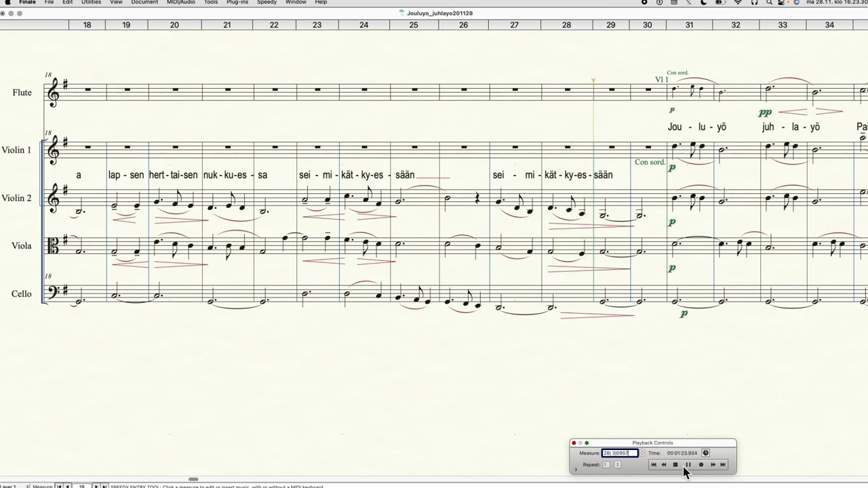The height and width of the screenshot is (488, 868).
Task: Open the Plug-ins menu
Action: point(237,3)
